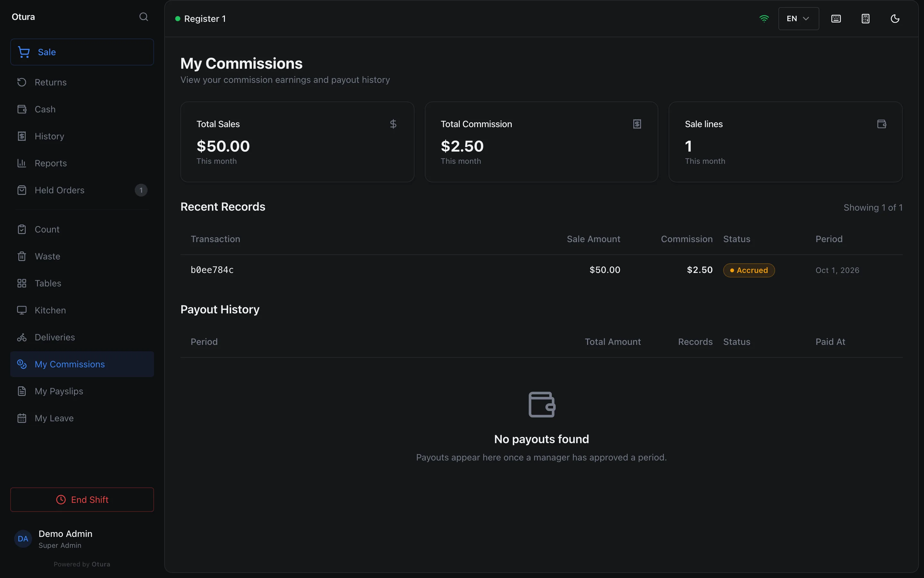Click the Reports bar chart icon
This screenshot has width=924, height=578.
[x=22, y=163]
